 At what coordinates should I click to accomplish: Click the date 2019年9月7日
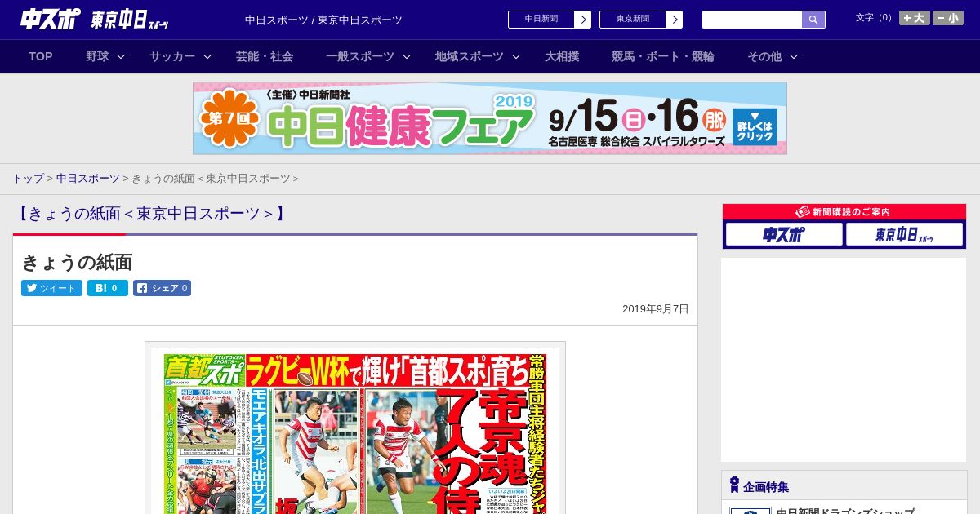656,309
